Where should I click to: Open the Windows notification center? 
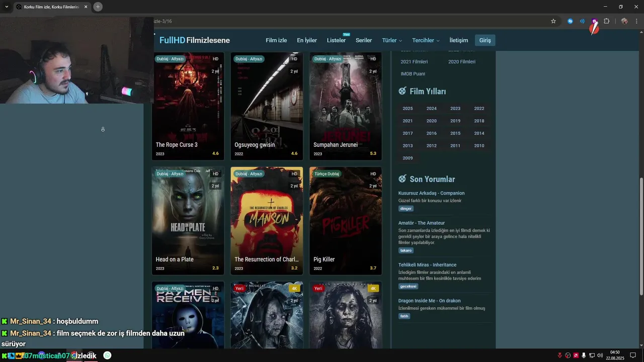coord(633,355)
